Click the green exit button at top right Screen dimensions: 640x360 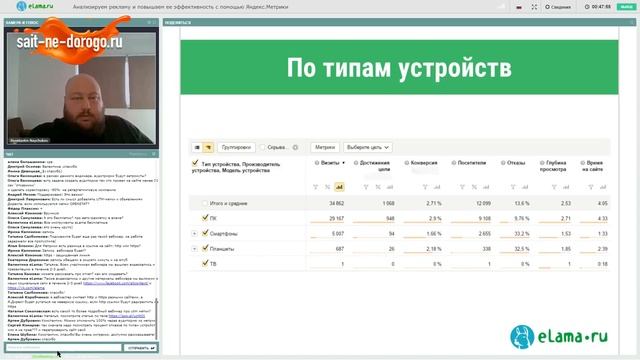click(626, 7)
